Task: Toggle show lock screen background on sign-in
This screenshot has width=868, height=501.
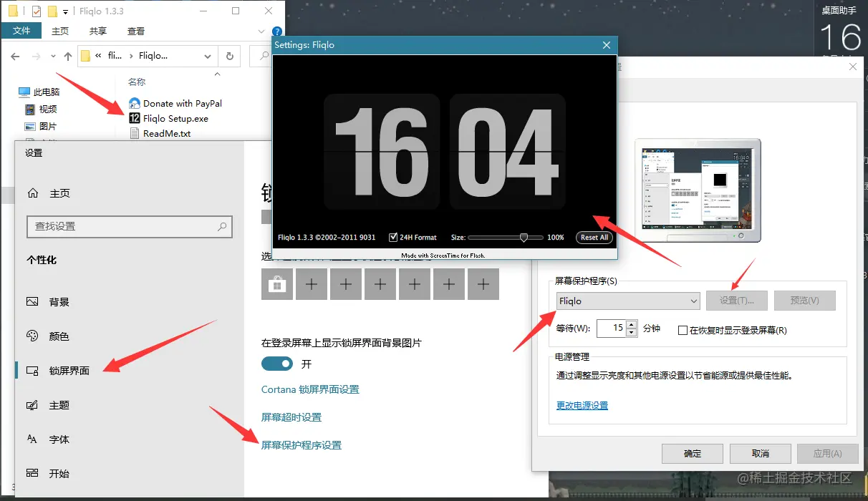Action: [277, 364]
